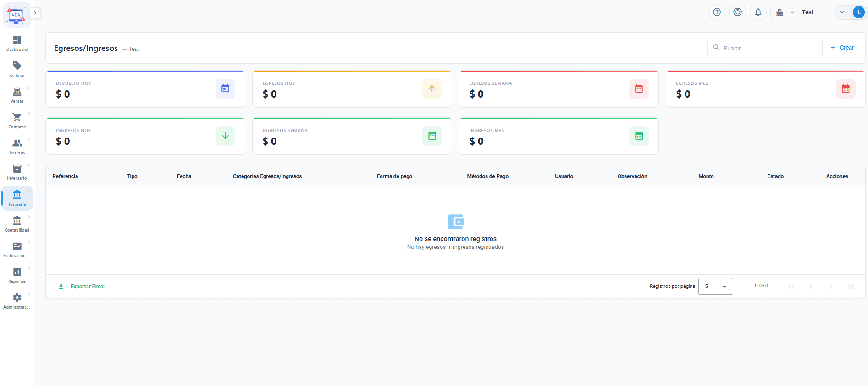
Task: Click the Egresos Hoy arrow-up icon
Action: (x=432, y=89)
